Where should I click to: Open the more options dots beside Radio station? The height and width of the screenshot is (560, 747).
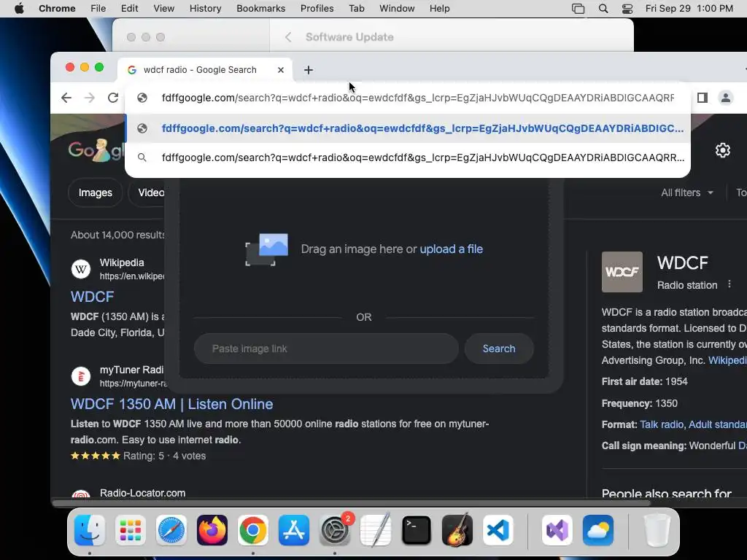point(729,284)
